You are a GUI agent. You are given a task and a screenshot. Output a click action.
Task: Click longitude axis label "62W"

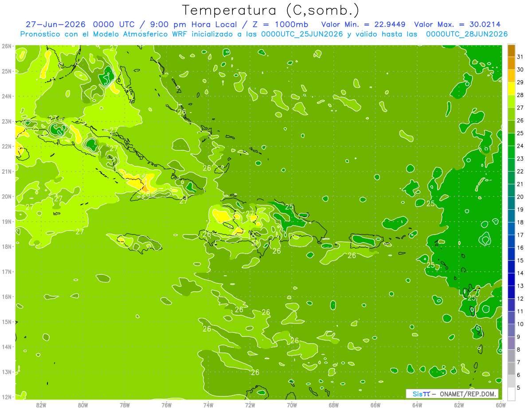[x=459, y=405]
